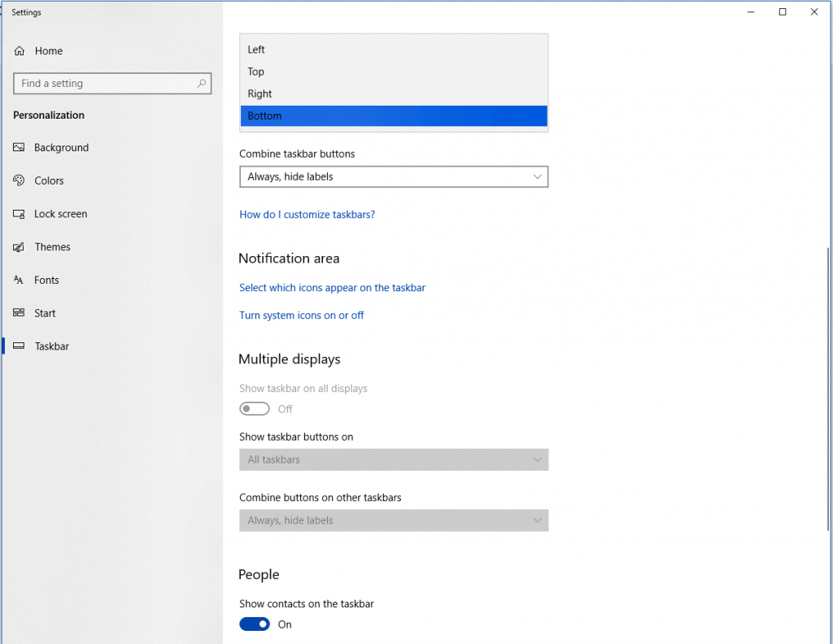Minimize the Settings window
Viewport: 833px width, 644px height.
tap(751, 11)
